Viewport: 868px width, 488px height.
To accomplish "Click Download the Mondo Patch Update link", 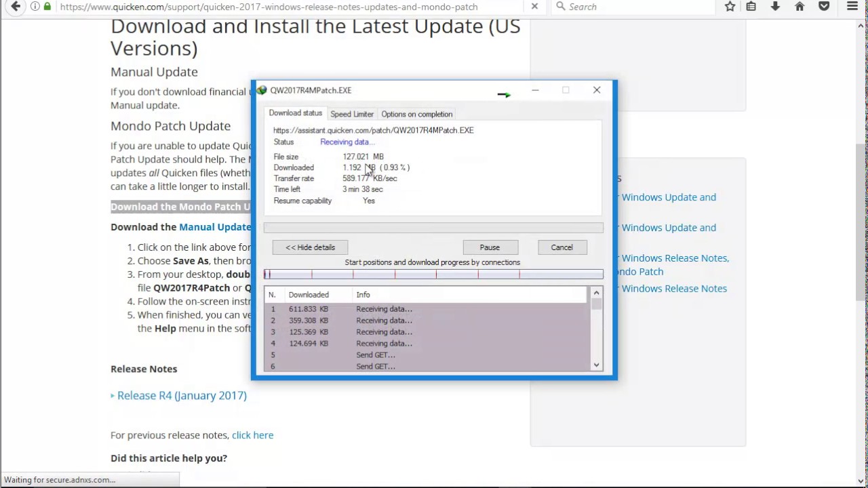I will [x=181, y=207].
